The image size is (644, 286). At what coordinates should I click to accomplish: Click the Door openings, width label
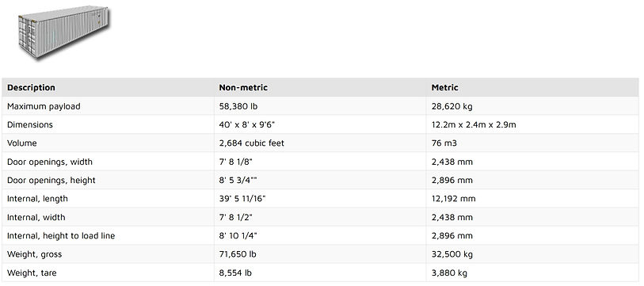point(50,162)
